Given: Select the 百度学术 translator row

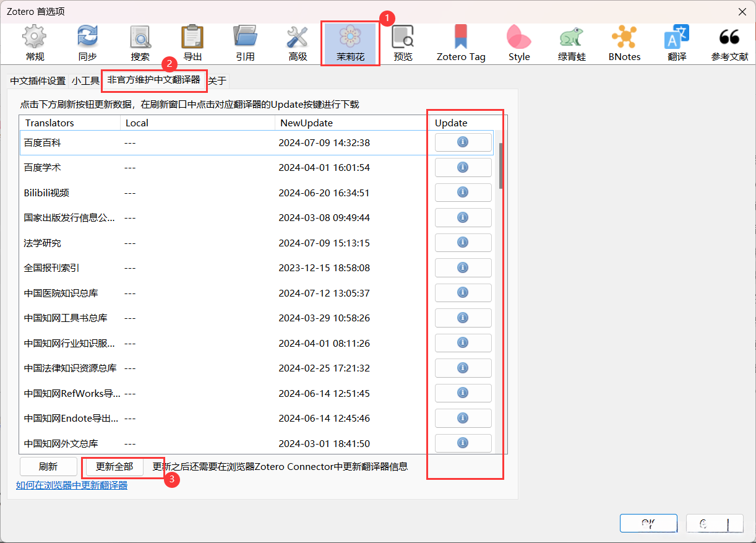Looking at the screenshot, I should [x=257, y=167].
